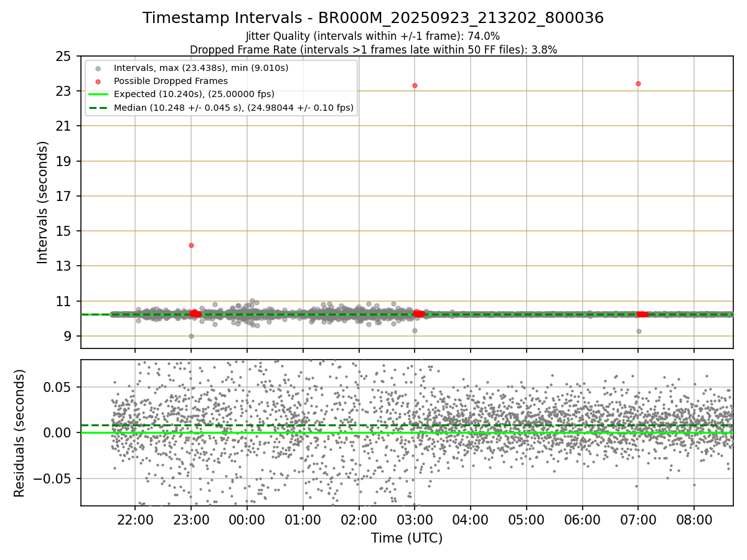Click the residuals tick label −0.05
The height and width of the screenshot is (560, 747).
[x=53, y=478]
